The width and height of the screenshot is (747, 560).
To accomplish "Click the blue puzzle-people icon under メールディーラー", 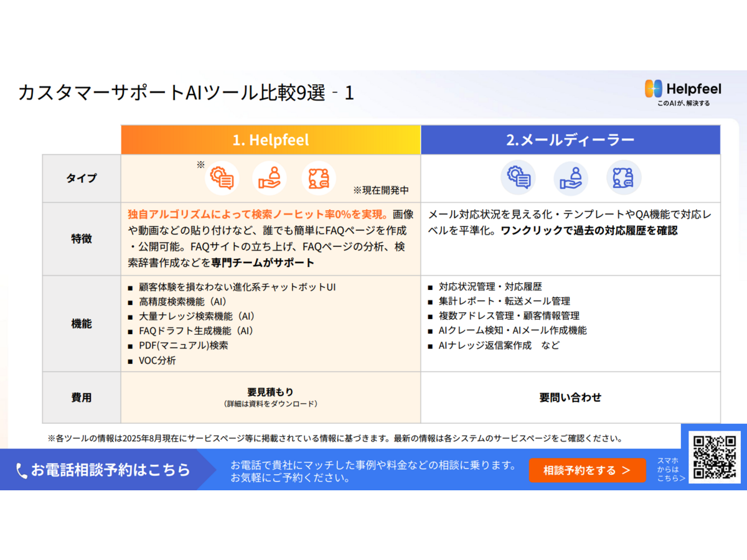I will pos(624,178).
